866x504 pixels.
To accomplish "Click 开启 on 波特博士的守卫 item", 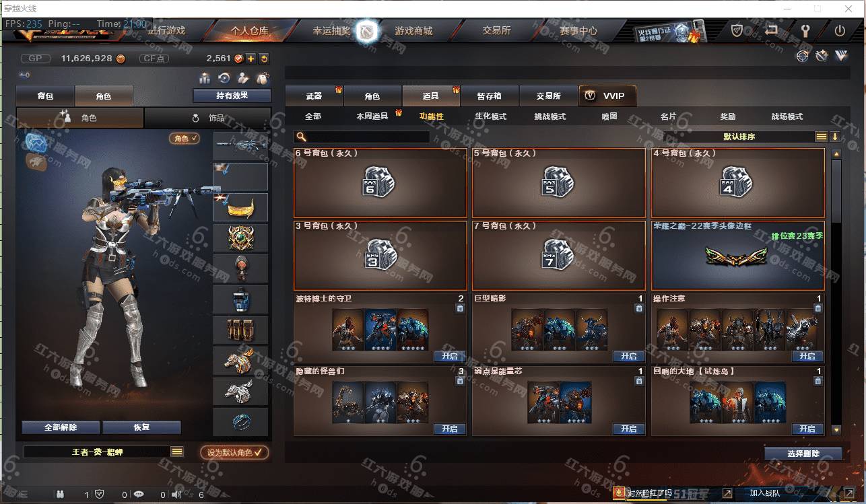I will [x=450, y=356].
